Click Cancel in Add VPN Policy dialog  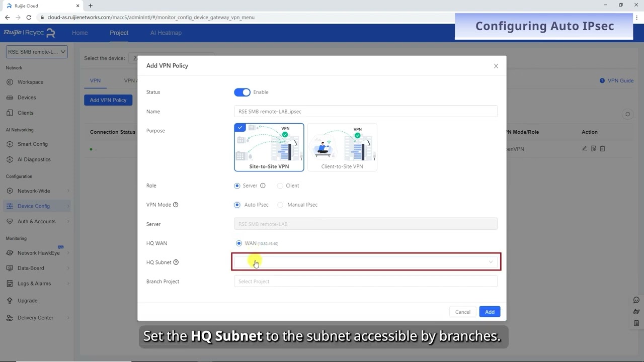pos(462,312)
